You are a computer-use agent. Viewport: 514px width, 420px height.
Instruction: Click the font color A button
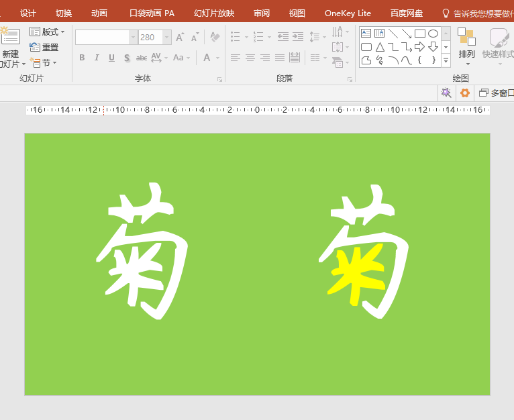coord(207,58)
